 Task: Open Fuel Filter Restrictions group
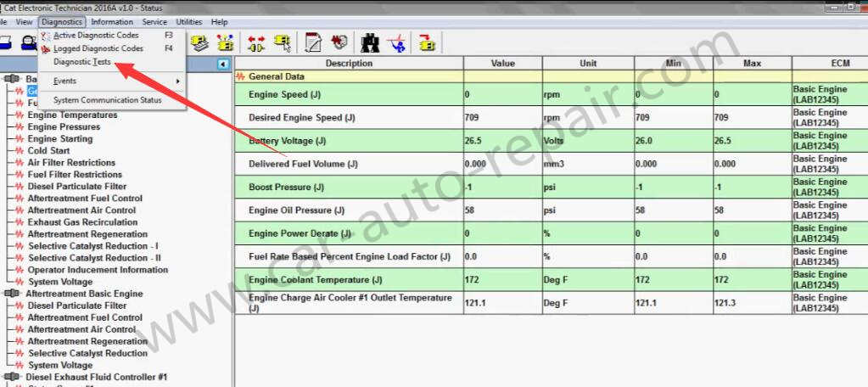tap(75, 174)
